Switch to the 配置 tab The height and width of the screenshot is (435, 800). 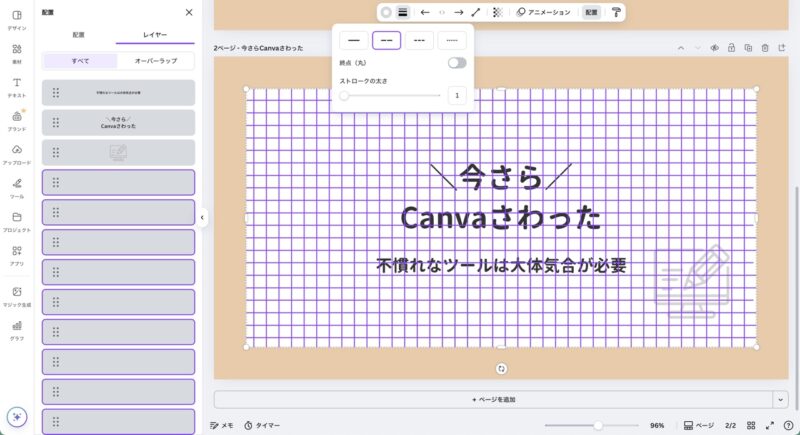click(79, 35)
